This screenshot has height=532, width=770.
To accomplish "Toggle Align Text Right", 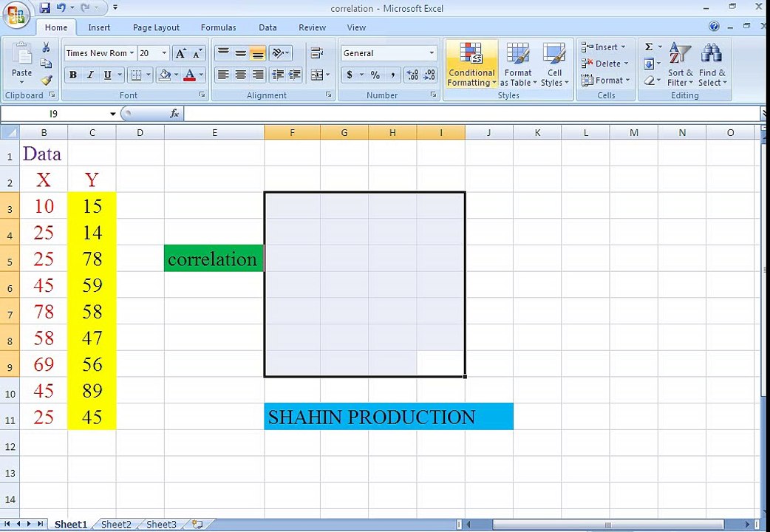I will click(x=258, y=75).
